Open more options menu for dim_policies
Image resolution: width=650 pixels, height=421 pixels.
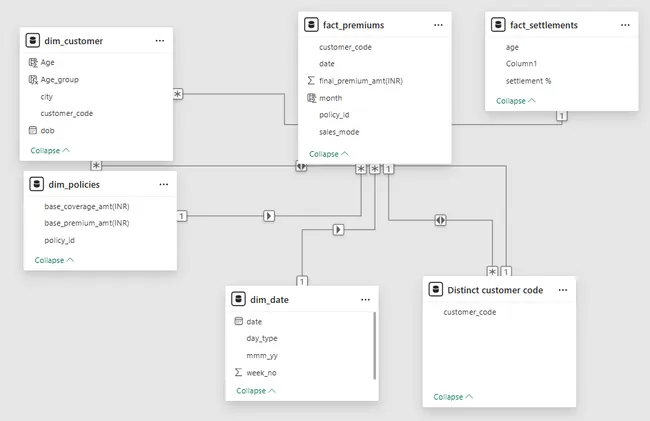click(x=164, y=184)
